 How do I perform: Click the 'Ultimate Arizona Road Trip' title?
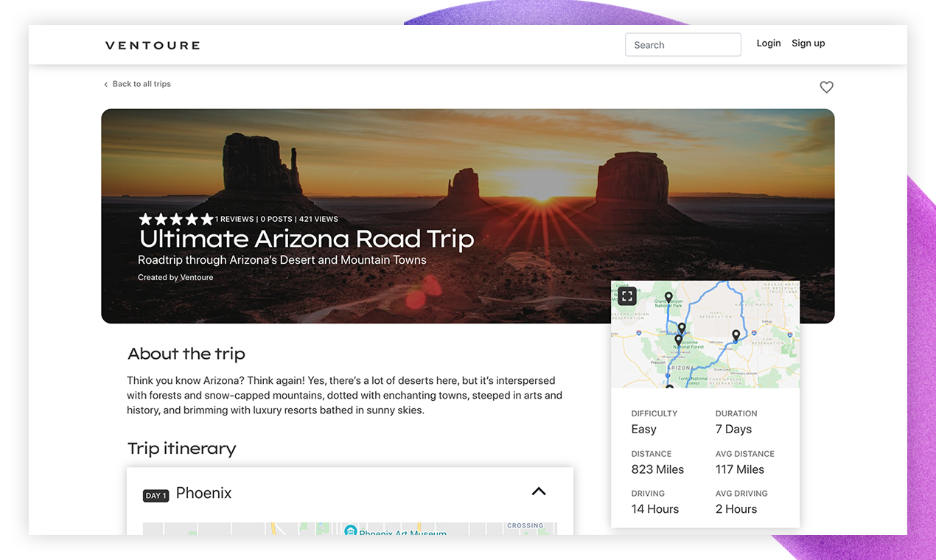[x=307, y=239]
